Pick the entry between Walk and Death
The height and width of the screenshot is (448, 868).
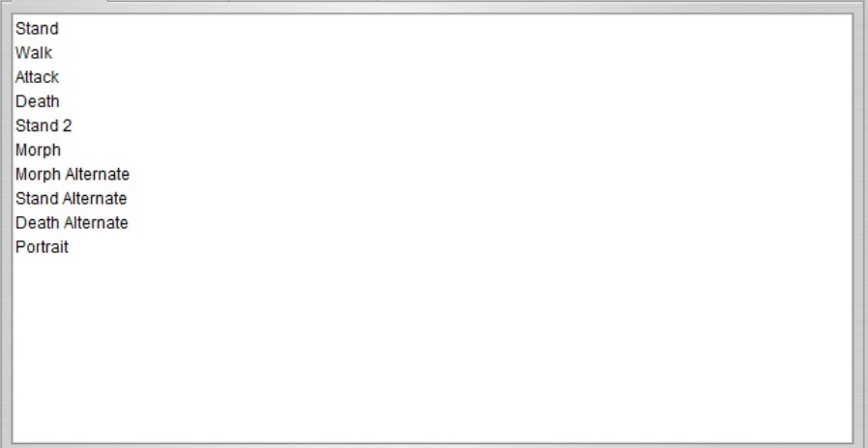tap(37, 77)
